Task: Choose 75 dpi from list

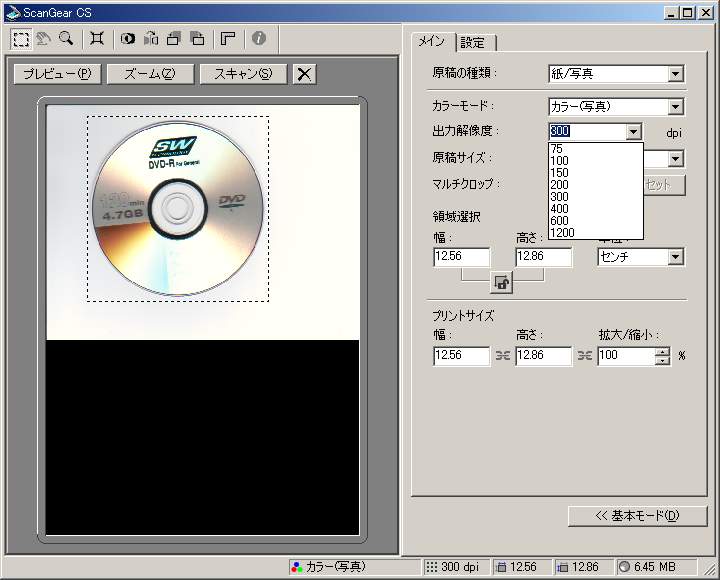Action: coord(596,149)
